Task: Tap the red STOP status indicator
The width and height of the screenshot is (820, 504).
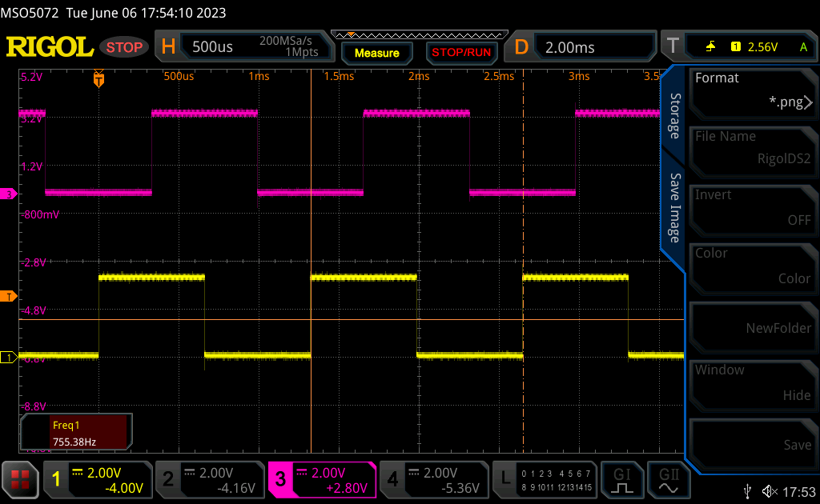Action: point(124,47)
